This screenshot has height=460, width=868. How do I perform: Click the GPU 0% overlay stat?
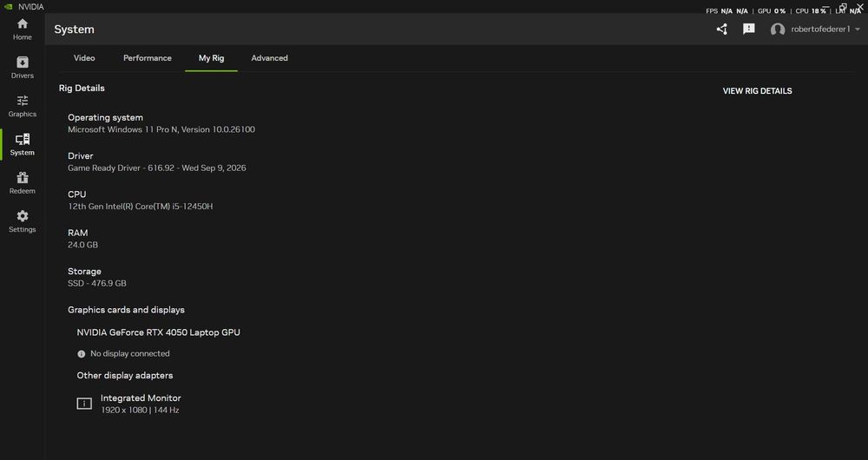pyautogui.click(x=772, y=11)
